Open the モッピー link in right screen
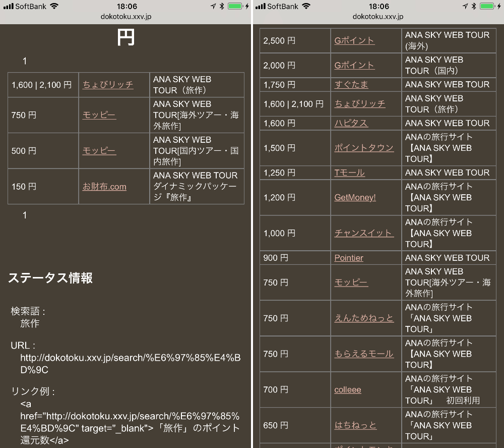Image resolution: width=504 pixels, height=448 pixels. click(351, 282)
